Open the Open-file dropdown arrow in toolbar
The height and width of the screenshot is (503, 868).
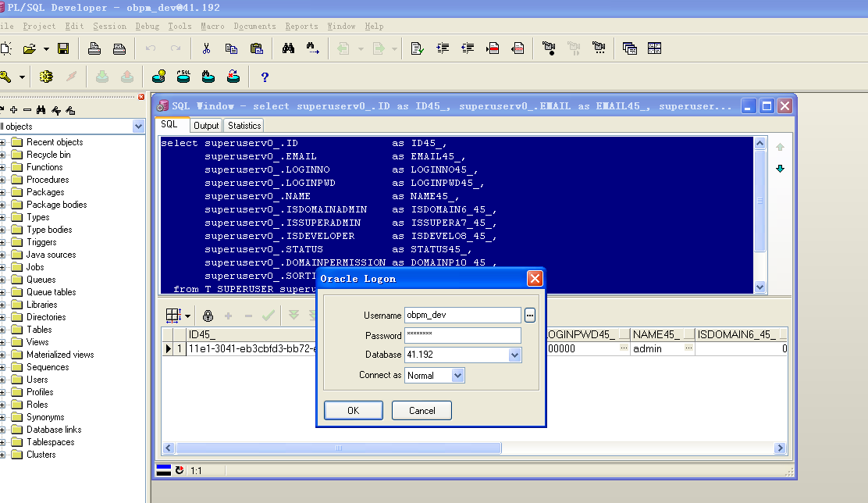pos(47,48)
